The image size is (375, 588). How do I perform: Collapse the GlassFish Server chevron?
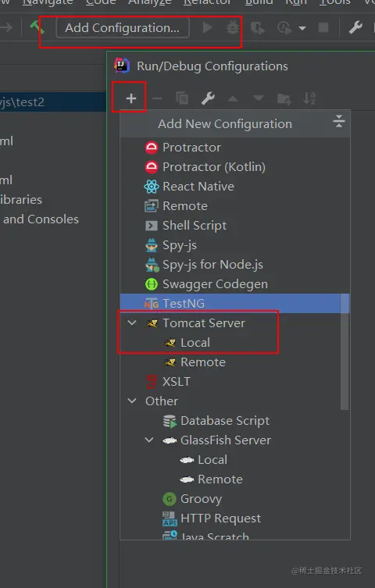[149, 440]
